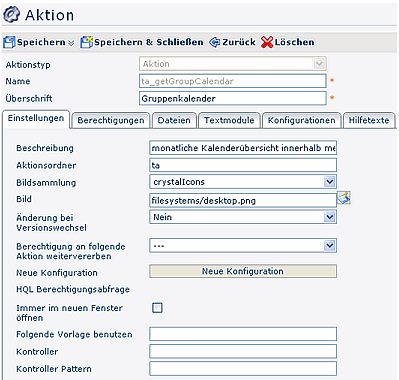
Task: Click the Speichern save icon
Action: pyautogui.click(x=9, y=42)
